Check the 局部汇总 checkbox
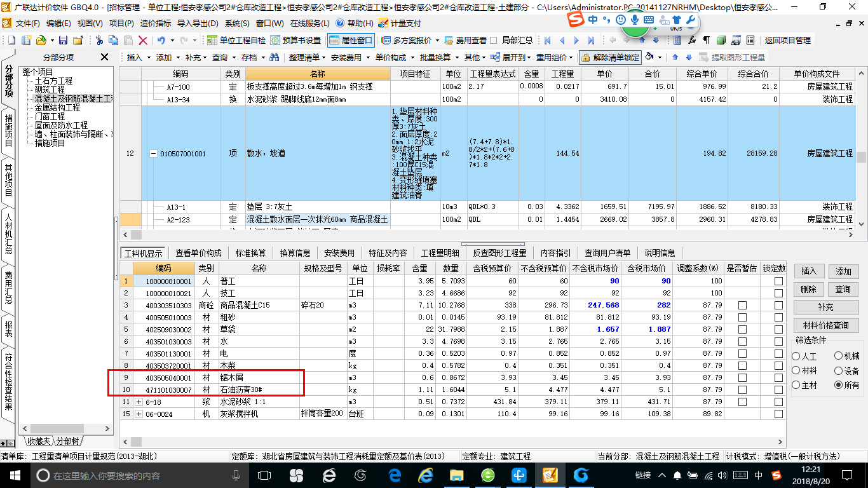Image resolution: width=868 pixels, height=488 pixels. pos(494,40)
